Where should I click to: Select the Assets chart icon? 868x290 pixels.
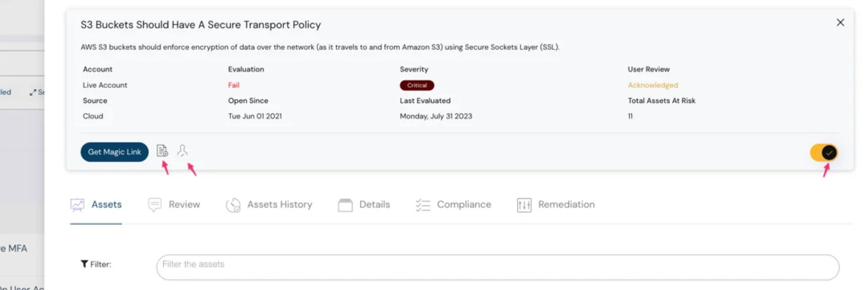[x=77, y=204]
